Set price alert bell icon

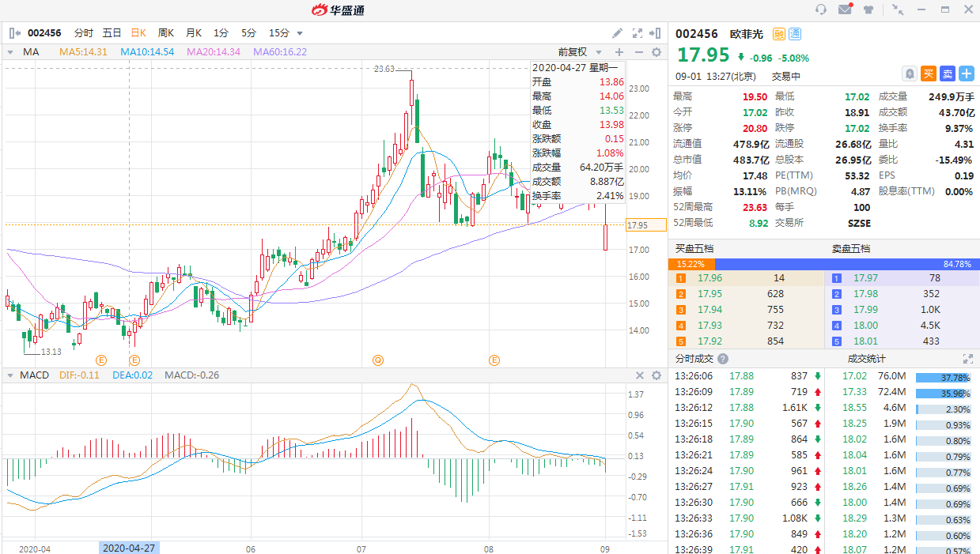(x=910, y=73)
